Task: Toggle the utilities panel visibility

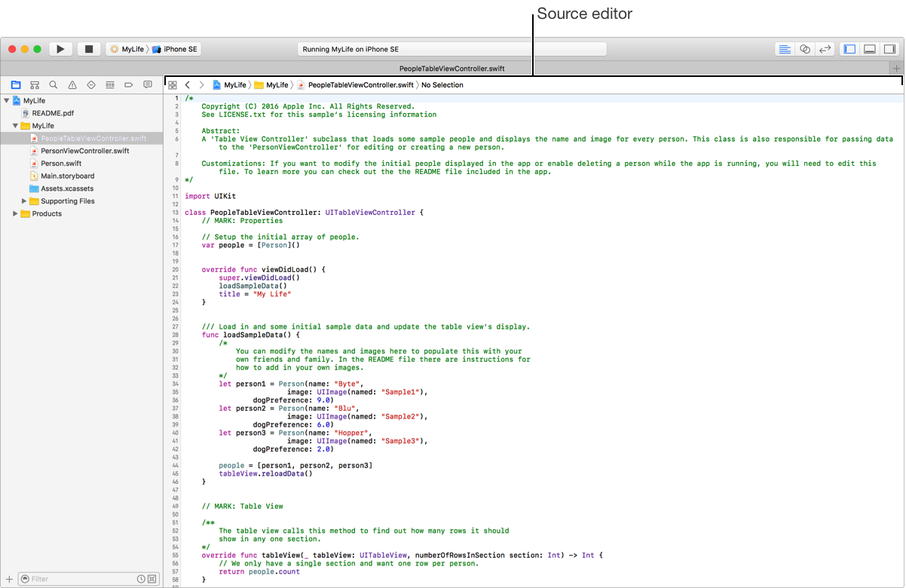Action: point(889,49)
